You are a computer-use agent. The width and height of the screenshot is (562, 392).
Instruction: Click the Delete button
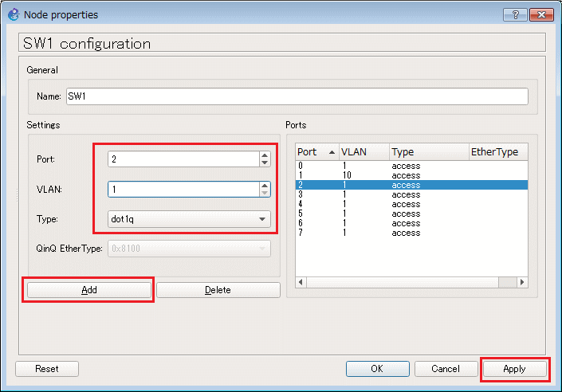[x=218, y=290]
